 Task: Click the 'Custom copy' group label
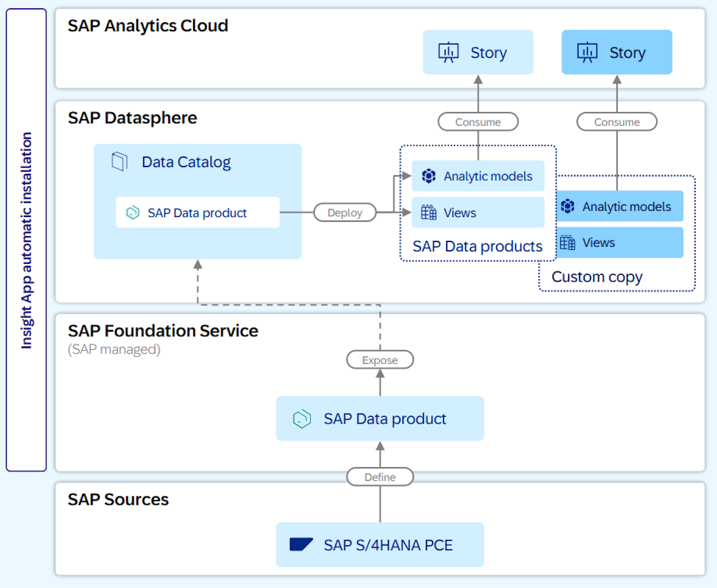point(597,277)
